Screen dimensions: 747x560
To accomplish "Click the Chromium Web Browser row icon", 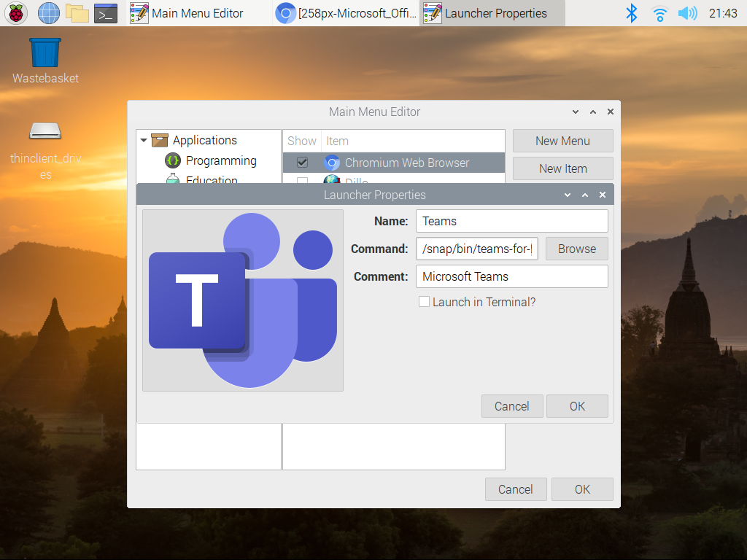I will click(332, 163).
